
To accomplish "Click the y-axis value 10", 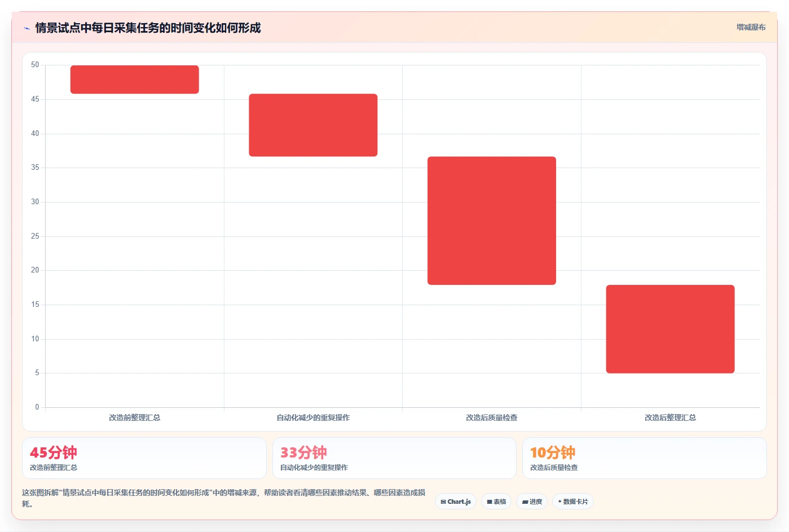I will tap(35, 339).
